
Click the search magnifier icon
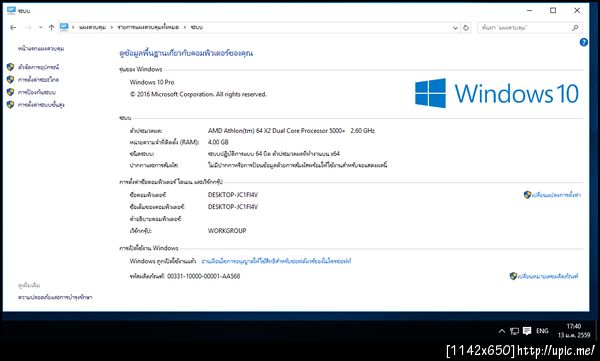(x=575, y=28)
